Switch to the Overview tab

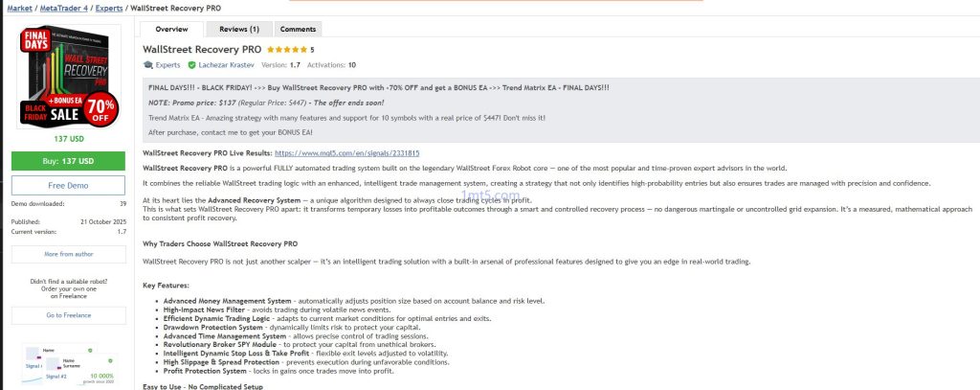171,29
